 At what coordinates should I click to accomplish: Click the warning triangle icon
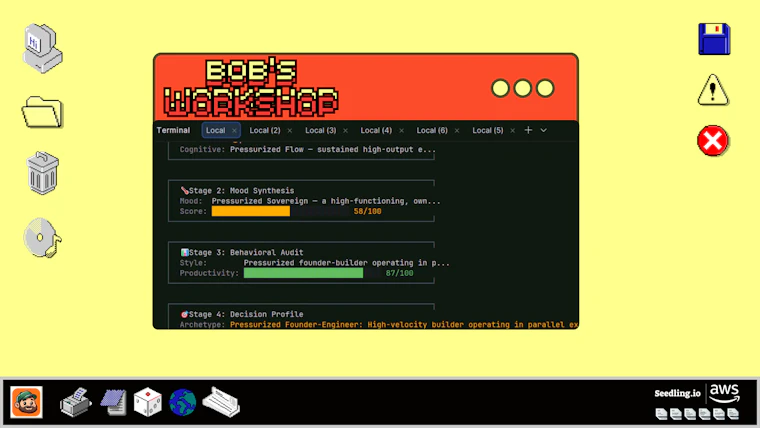pyautogui.click(x=713, y=90)
